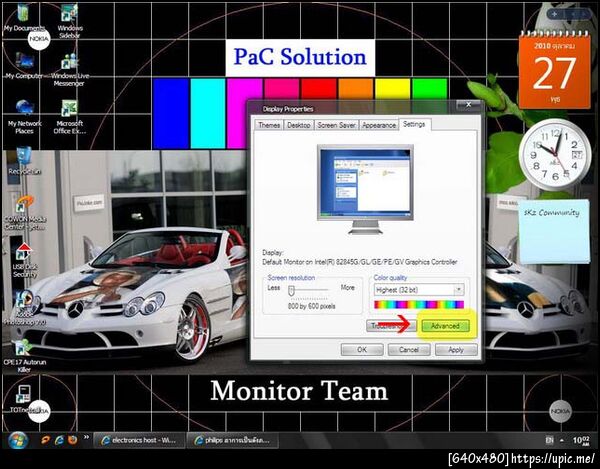Select the Settings tab

tap(414, 124)
